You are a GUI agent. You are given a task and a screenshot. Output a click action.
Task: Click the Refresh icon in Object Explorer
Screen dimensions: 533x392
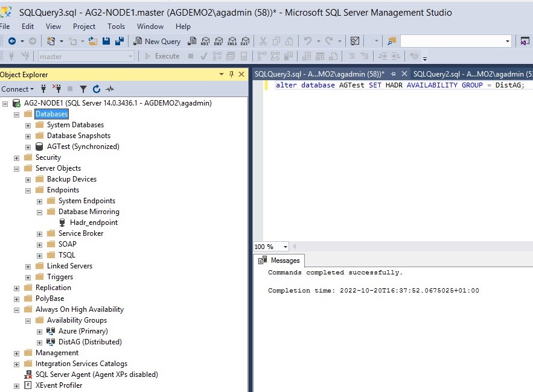coord(97,89)
